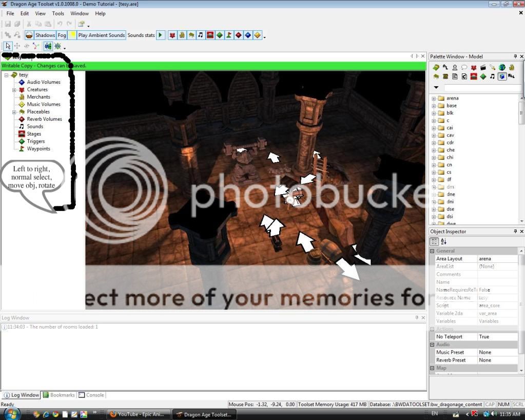Viewport: 525px width, 420px height.
Task: Select the move object tool
Action: tap(17, 46)
